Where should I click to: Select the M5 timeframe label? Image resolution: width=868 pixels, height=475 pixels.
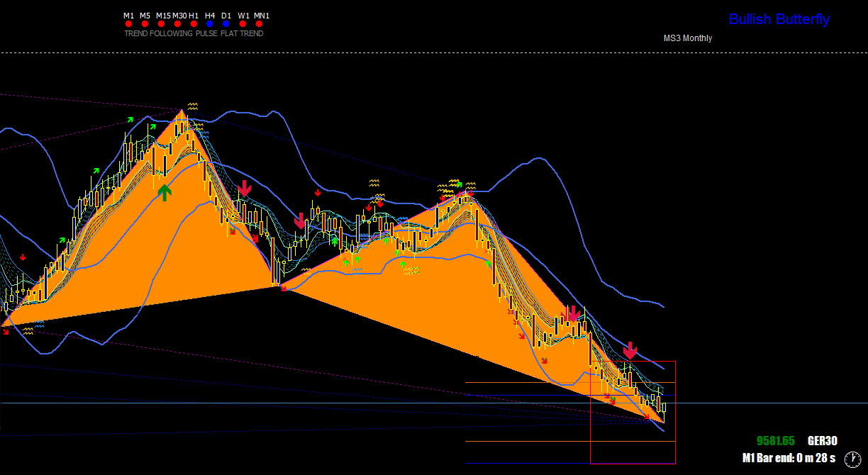click(x=145, y=16)
